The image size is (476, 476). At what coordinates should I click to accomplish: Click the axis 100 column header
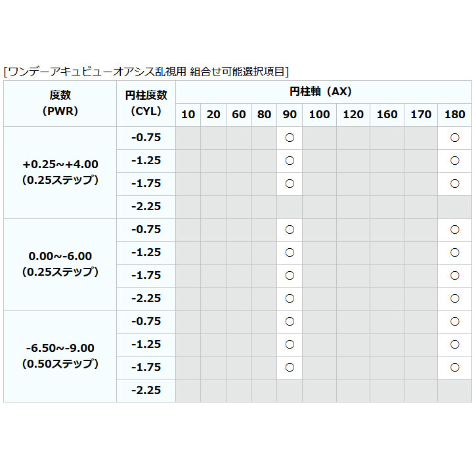pos(320,115)
